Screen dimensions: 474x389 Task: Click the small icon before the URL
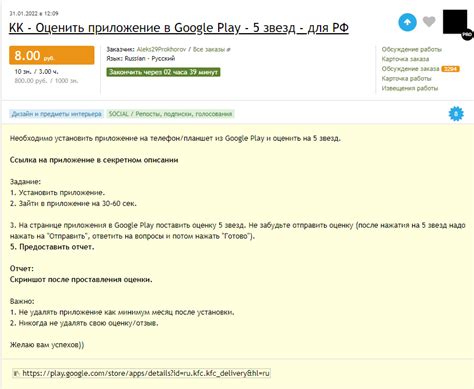16,373
